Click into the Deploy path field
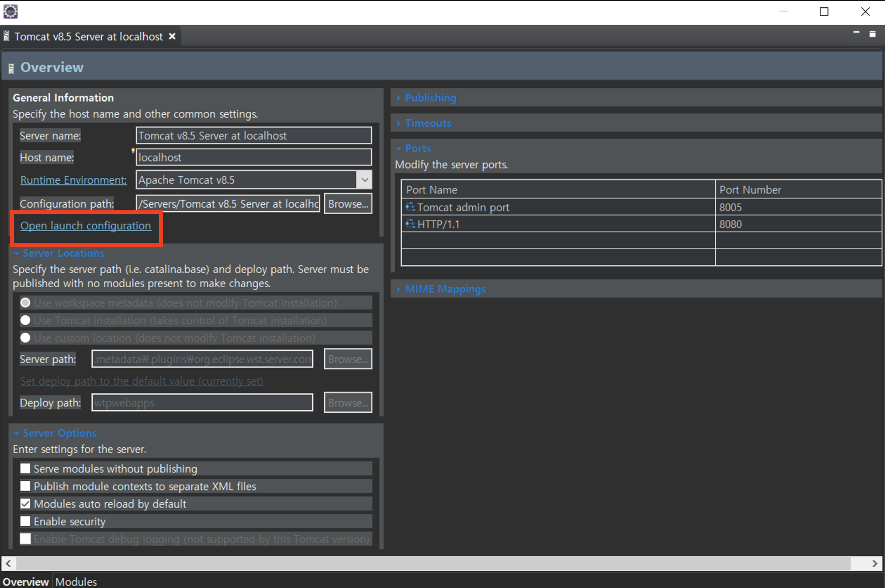The image size is (885, 588). 202,402
